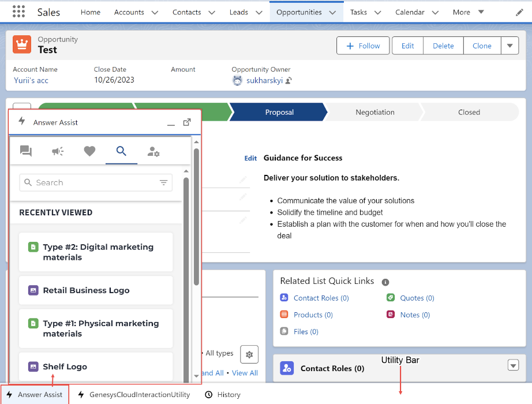The image size is (532, 404).
Task: Click Edit link beside Guidance for Success
Action: point(251,158)
